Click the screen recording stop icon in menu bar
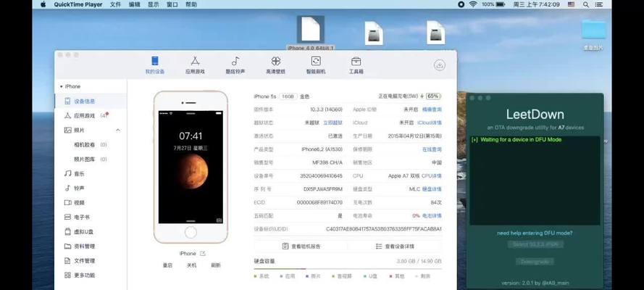Viewport: 644px width, 290px height. [461, 4]
